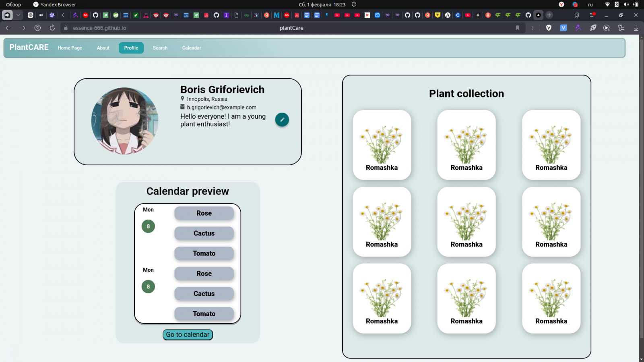Bookmark this page with the bookmark icon
The height and width of the screenshot is (362, 644).
518,28
